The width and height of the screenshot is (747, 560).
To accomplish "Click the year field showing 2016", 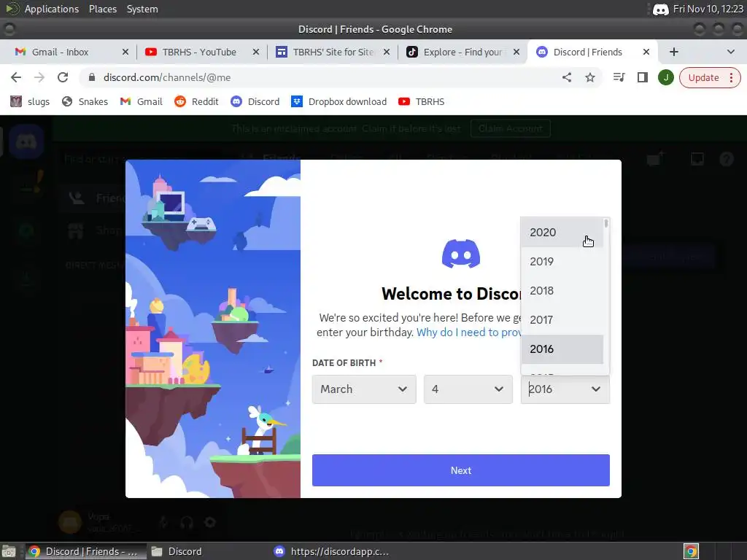I will point(565,389).
